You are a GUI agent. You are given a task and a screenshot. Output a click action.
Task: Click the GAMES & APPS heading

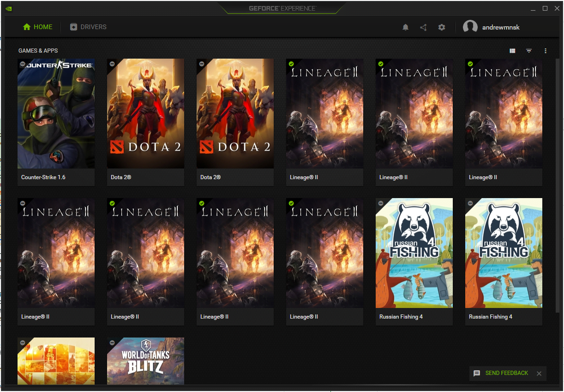tap(38, 51)
